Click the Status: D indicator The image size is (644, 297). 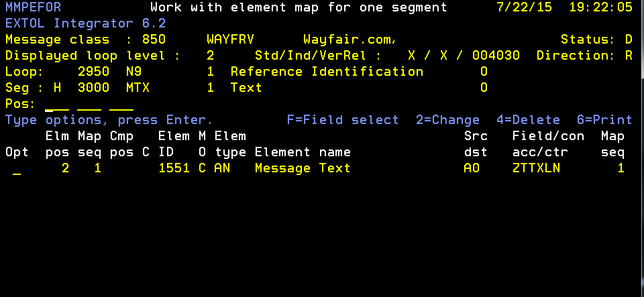coord(596,40)
